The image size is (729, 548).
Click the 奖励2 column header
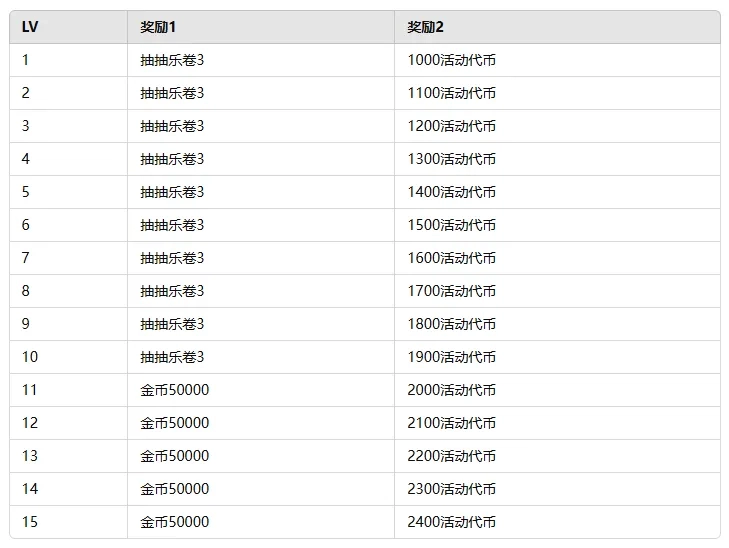424,27
